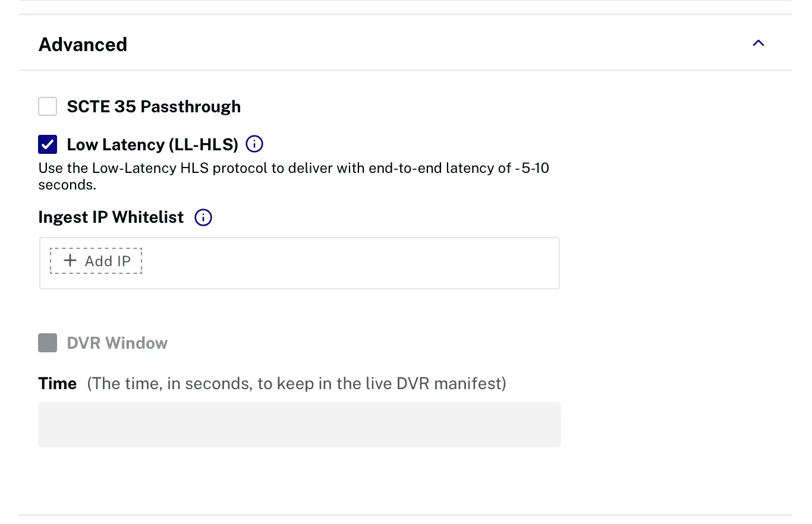Click the Ingest IP Whitelist label
Screen dimensions: 812x524
(111, 217)
